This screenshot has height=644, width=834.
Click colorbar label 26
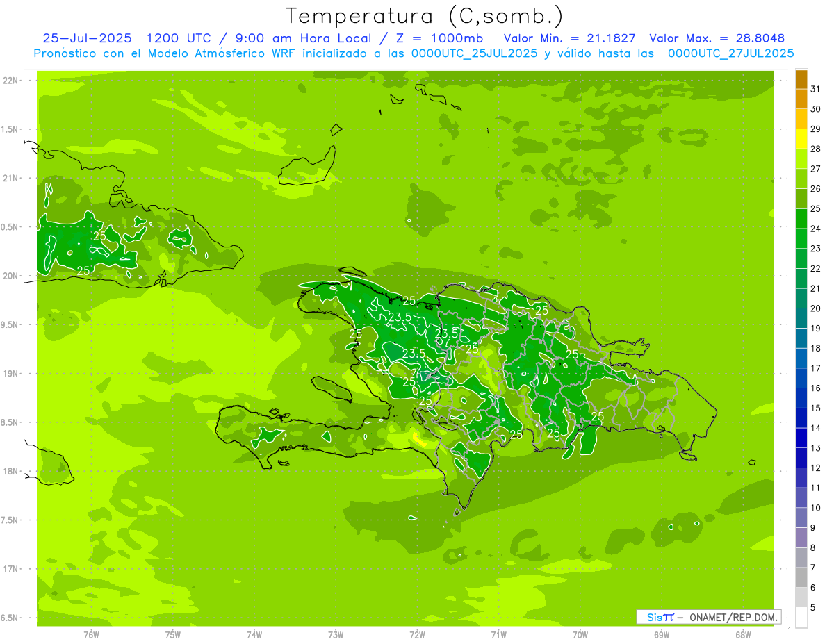pyautogui.click(x=816, y=188)
